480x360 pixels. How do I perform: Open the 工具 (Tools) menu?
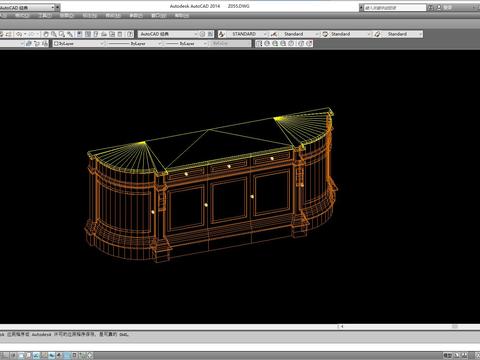point(45,16)
